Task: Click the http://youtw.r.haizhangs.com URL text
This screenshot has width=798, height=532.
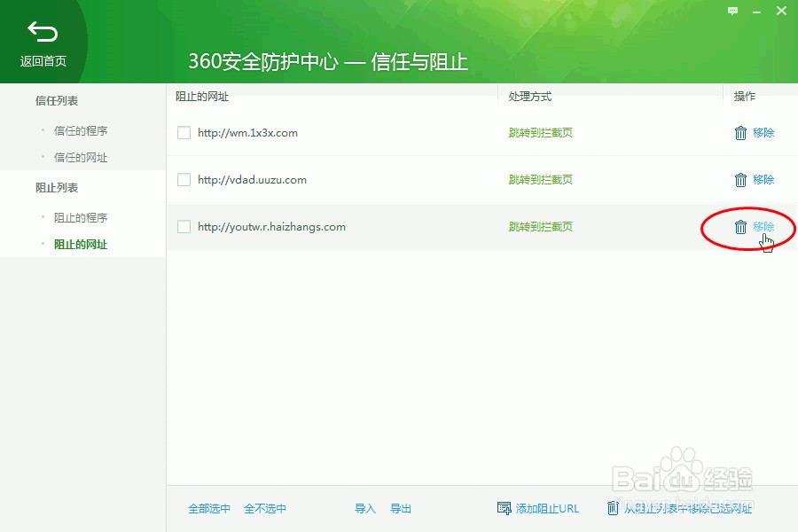Action: 272,227
